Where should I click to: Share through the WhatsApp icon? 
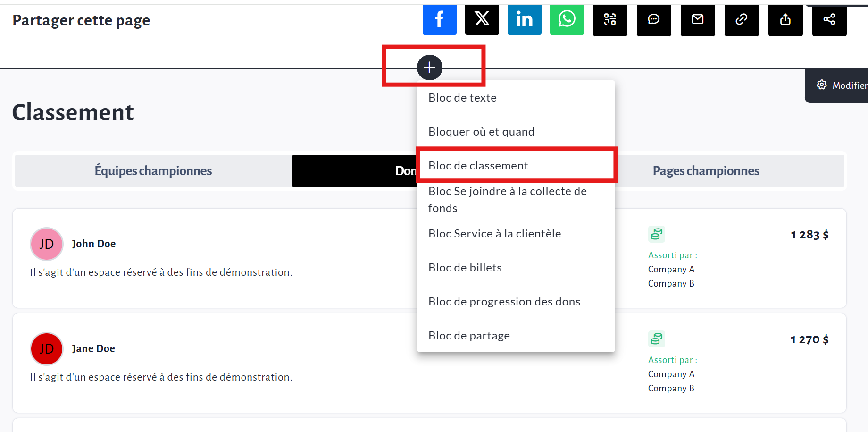[567, 20]
